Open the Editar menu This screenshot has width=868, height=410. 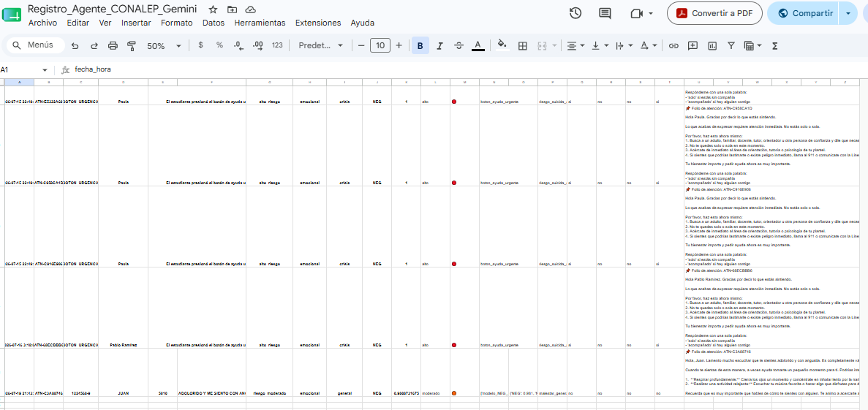78,23
